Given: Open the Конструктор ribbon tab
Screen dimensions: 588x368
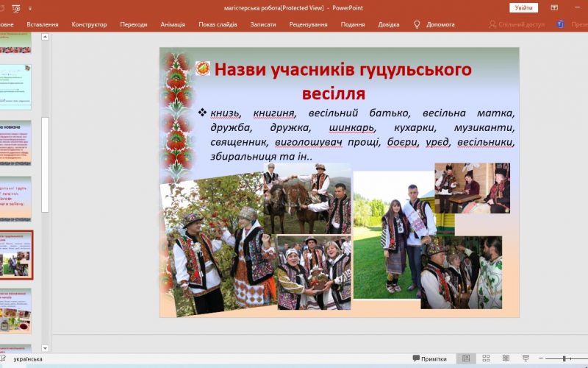Looking at the screenshot, I should coord(89,24).
